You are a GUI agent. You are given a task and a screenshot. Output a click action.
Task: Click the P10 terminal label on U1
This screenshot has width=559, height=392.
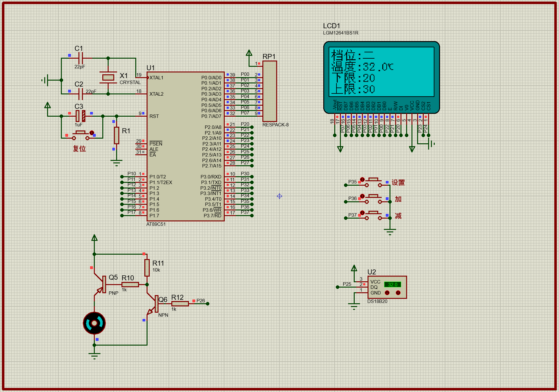(132, 173)
